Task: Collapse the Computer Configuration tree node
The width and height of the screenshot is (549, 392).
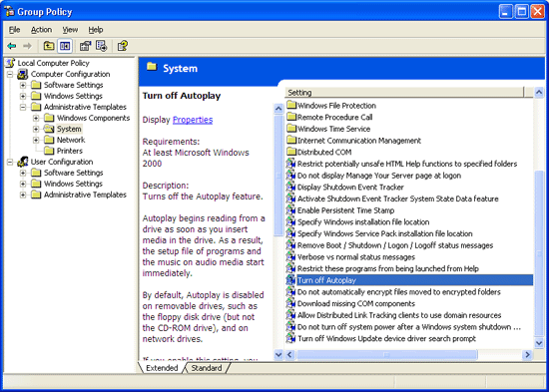Action: point(10,74)
